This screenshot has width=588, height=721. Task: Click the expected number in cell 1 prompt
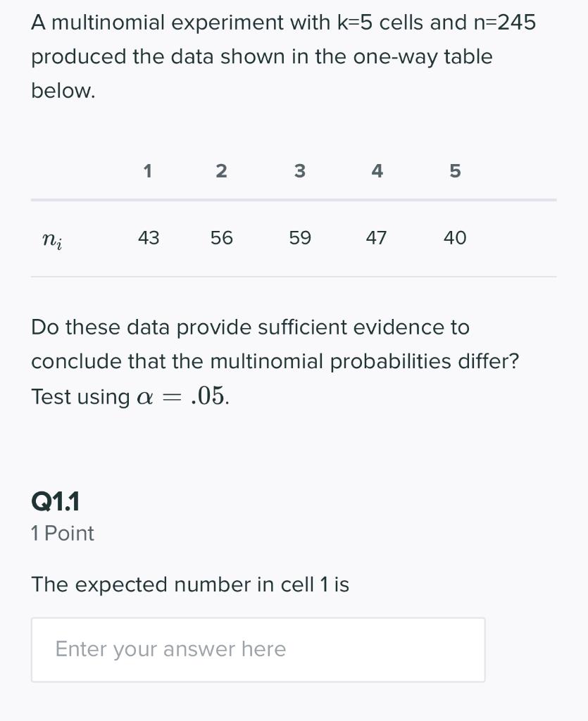point(190,584)
